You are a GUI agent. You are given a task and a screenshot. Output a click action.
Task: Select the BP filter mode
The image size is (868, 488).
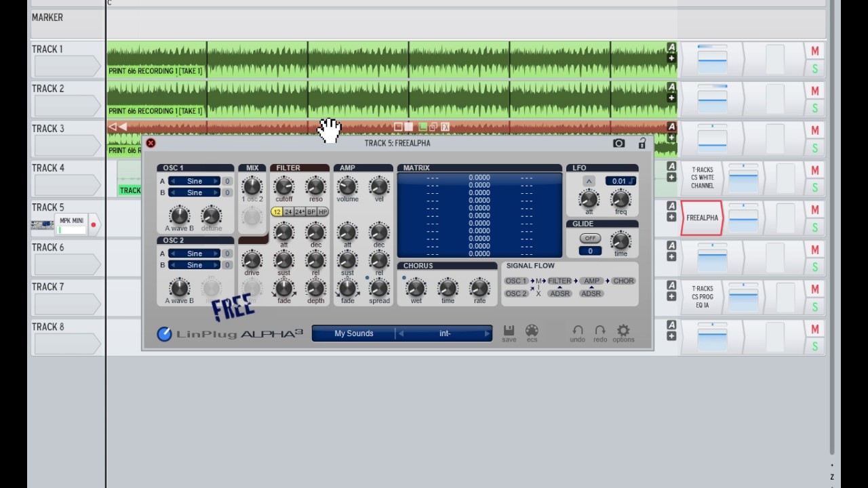[311, 212]
